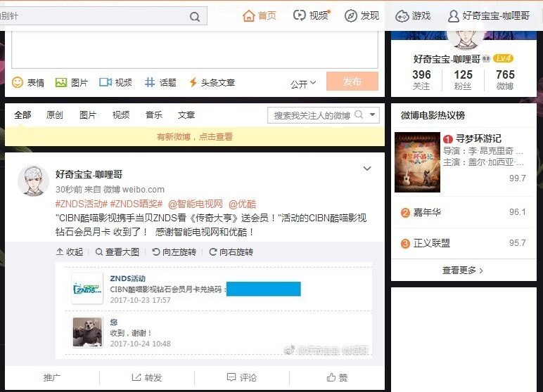
Task: Select the 文章 feed tab
Action: pyautogui.click(x=186, y=115)
